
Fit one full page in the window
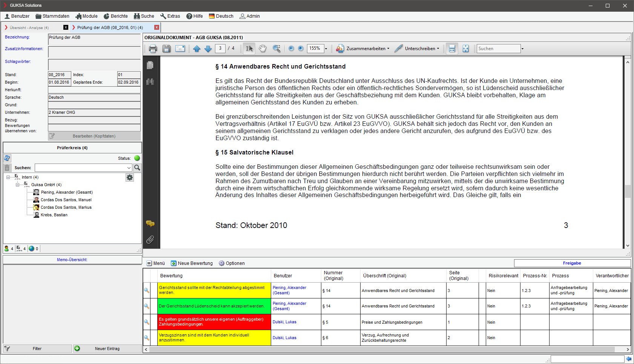(466, 49)
